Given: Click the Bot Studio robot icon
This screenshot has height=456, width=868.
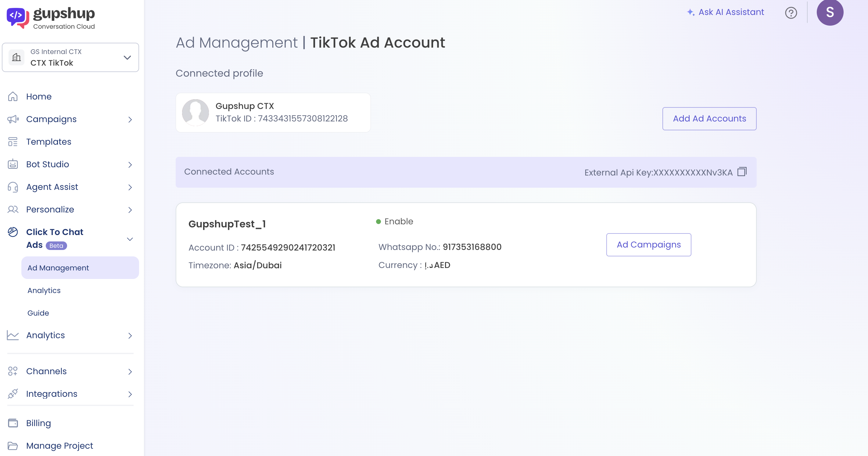Looking at the screenshot, I should 13,164.
